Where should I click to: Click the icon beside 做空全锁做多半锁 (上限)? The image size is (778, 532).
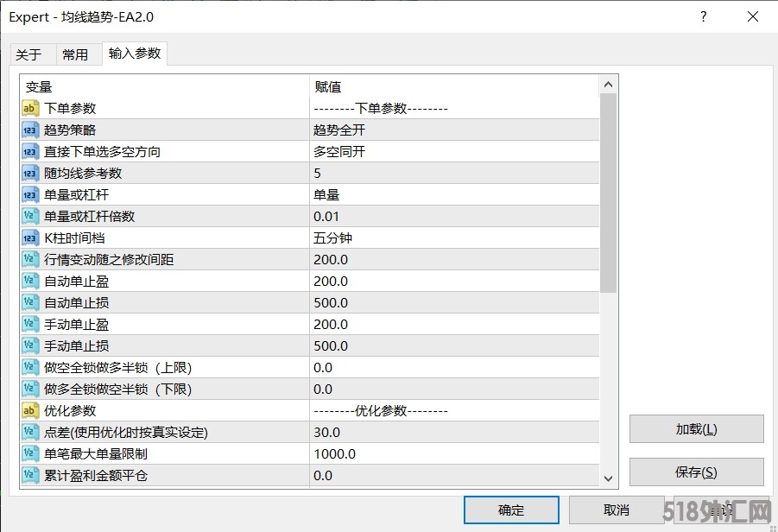(30, 367)
